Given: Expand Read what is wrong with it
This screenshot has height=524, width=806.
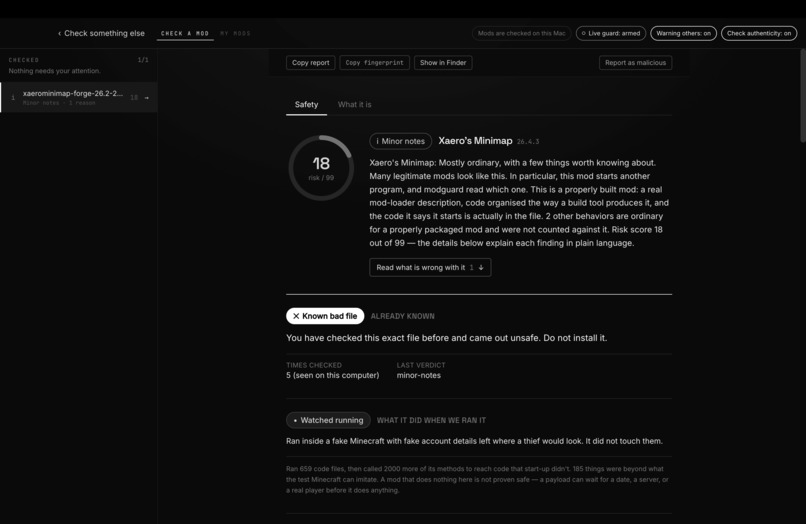Looking at the screenshot, I should point(430,267).
